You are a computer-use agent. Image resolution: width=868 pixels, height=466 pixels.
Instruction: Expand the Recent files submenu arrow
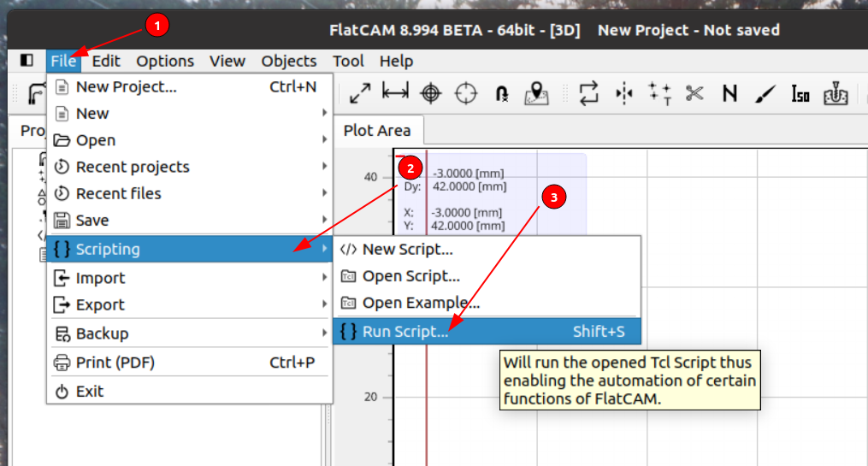coord(324,192)
